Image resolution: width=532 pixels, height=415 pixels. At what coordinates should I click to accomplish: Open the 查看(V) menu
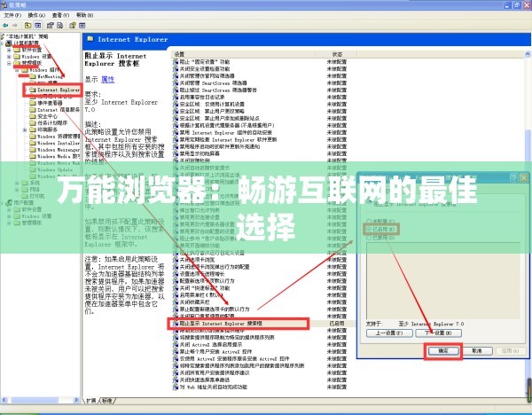tap(60, 15)
